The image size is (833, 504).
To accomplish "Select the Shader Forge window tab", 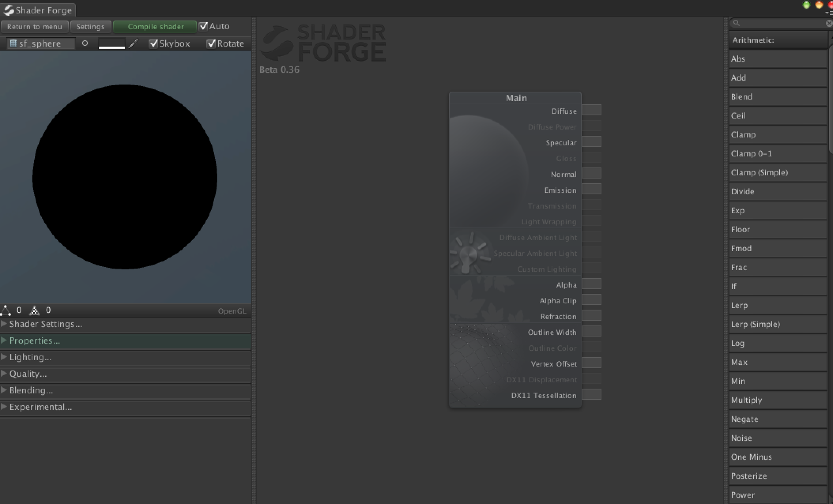I will click(x=38, y=10).
